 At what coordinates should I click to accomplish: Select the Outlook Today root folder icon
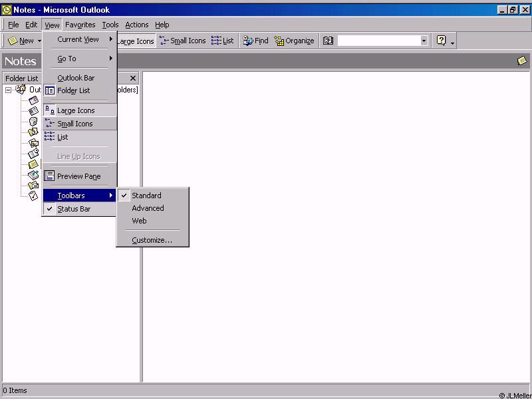click(21, 90)
